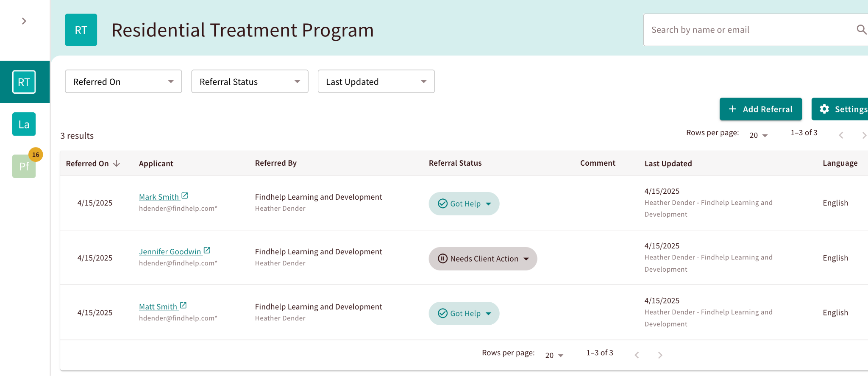Go to next page in bottom pagination

(x=660, y=355)
